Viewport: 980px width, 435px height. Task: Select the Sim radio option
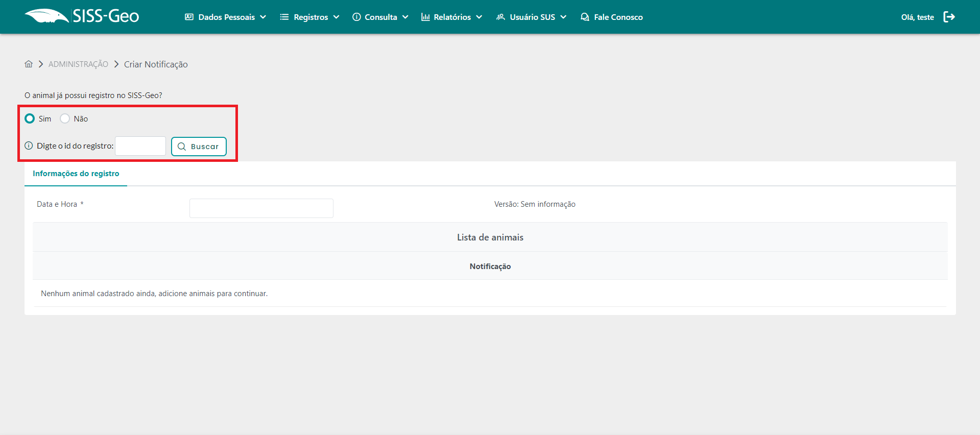pyautogui.click(x=30, y=118)
